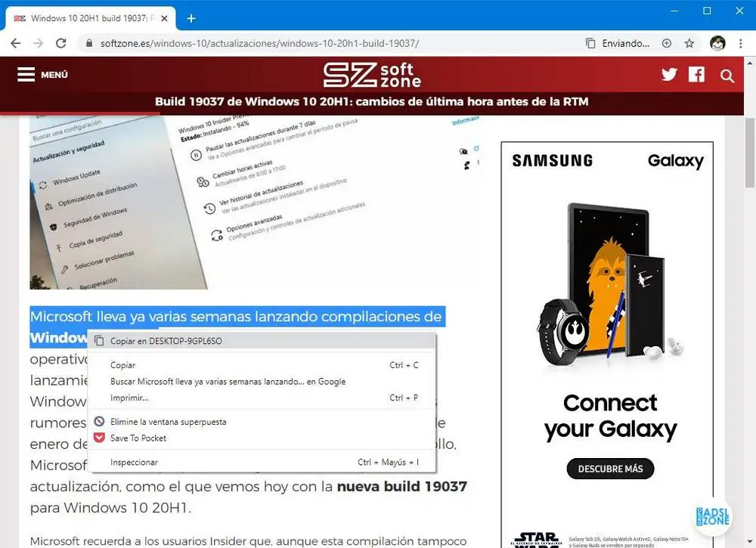
Task: Click the page vertical scrollbar thumb
Action: point(750,153)
